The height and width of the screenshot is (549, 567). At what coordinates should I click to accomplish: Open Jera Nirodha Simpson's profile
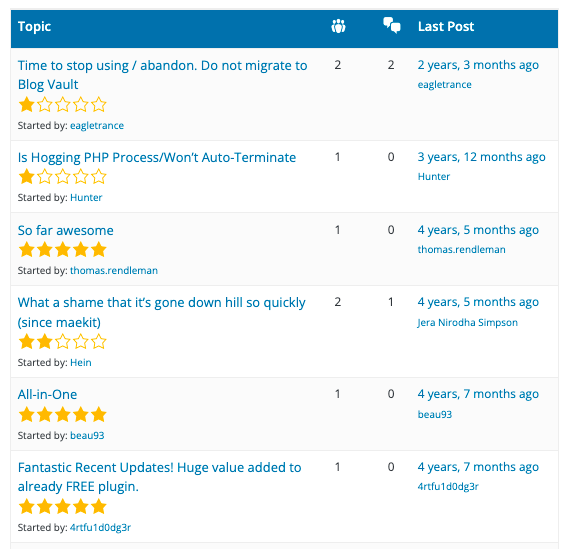[468, 322]
